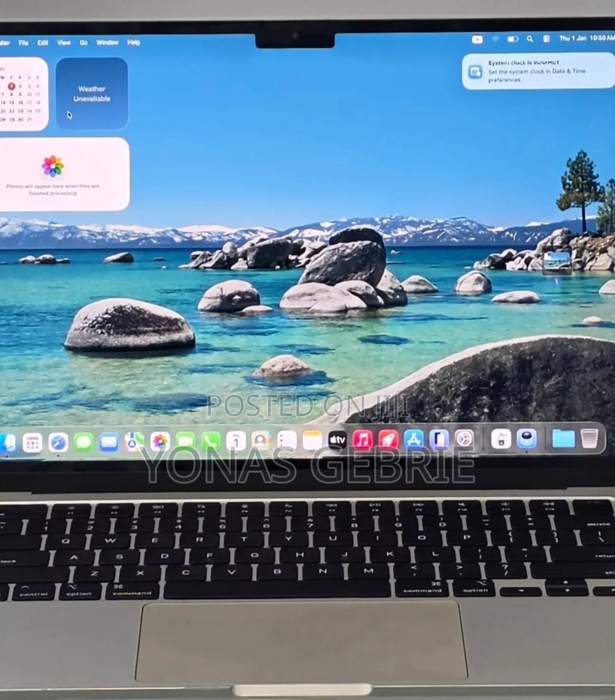
Task: Open the App Store from the Dock
Action: [413, 439]
